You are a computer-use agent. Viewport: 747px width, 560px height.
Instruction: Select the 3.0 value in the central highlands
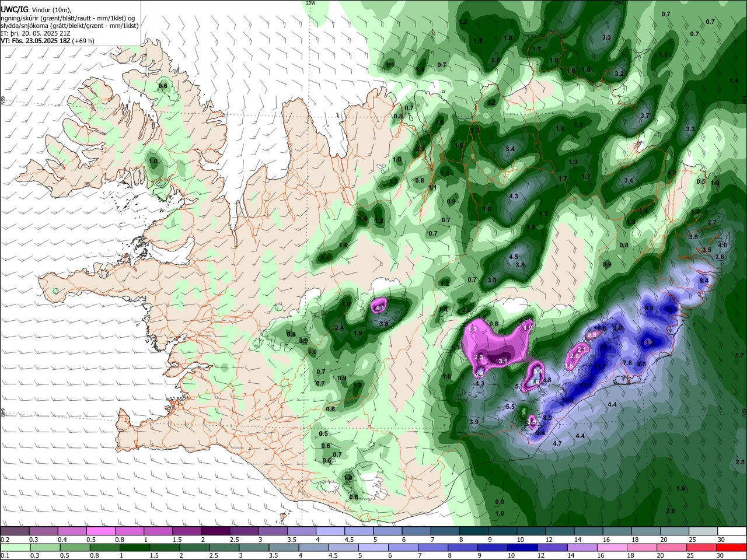pyautogui.click(x=492, y=280)
